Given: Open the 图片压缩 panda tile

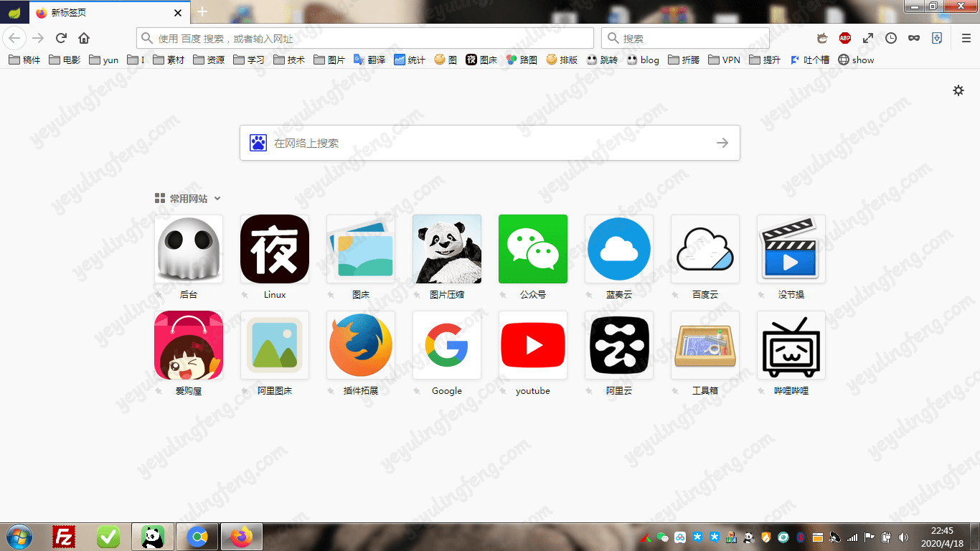Looking at the screenshot, I should click(x=447, y=249).
